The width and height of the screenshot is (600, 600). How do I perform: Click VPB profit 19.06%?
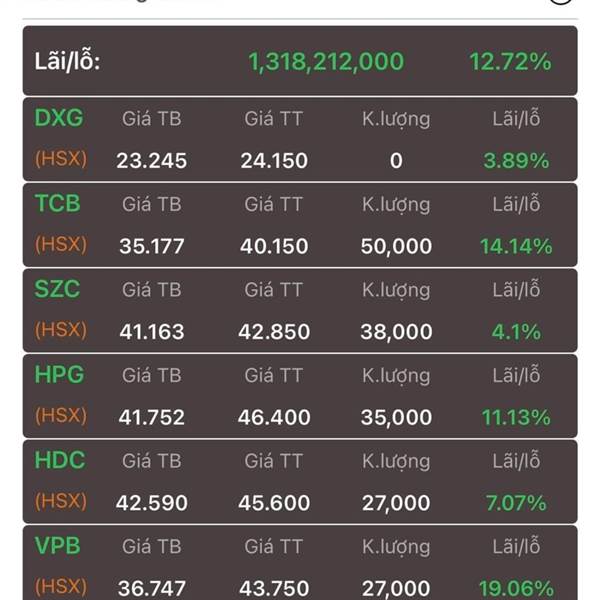[516, 589]
